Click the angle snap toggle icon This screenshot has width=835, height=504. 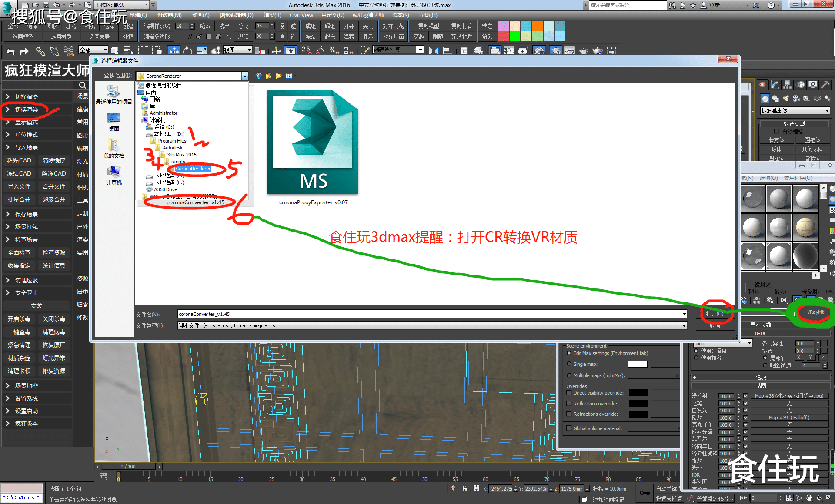coord(321,51)
